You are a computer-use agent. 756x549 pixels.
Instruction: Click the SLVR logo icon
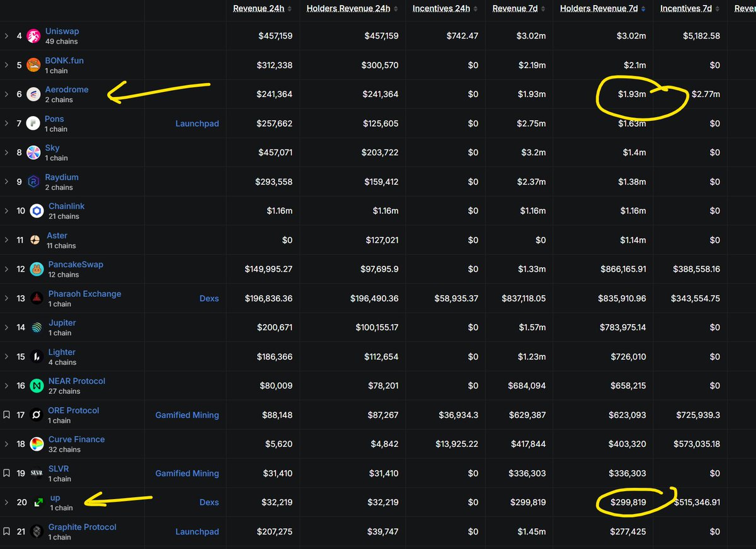(38, 473)
